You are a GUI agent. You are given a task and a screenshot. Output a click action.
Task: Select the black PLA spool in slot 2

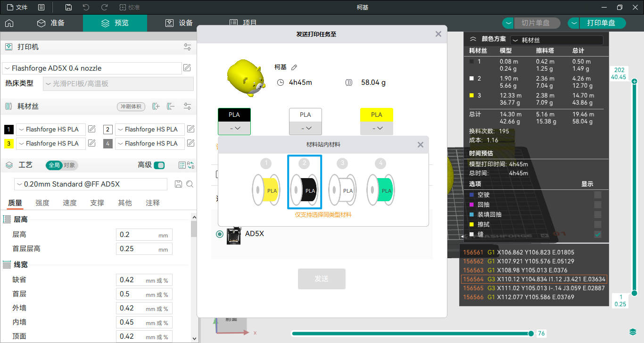pos(304,190)
